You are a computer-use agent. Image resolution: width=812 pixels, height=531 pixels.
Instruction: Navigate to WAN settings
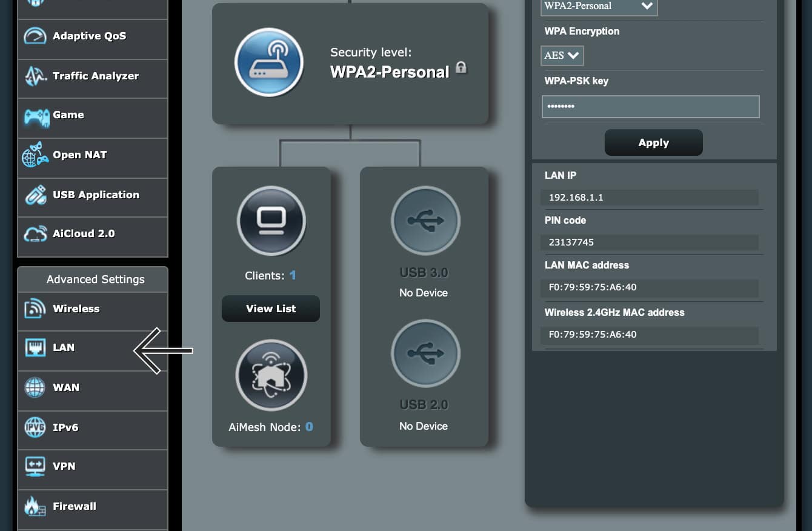pos(93,391)
